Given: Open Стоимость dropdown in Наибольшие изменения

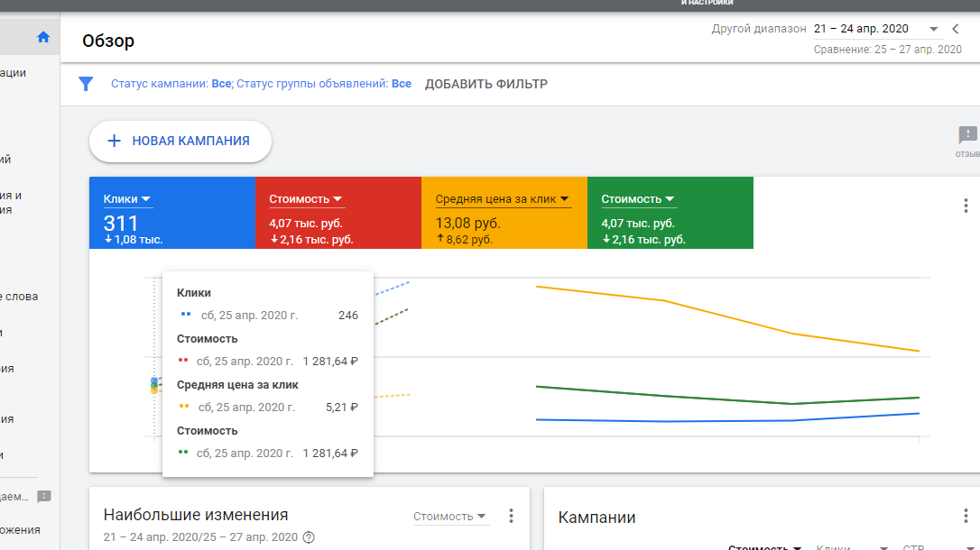Looking at the screenshot, I should pyautogui.click(x=449, y=517).
